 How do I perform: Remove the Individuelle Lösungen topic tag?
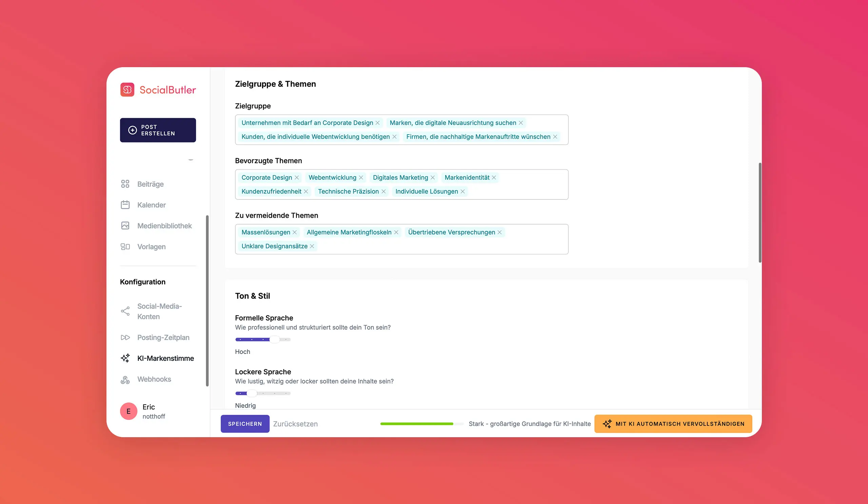[462, 192]
